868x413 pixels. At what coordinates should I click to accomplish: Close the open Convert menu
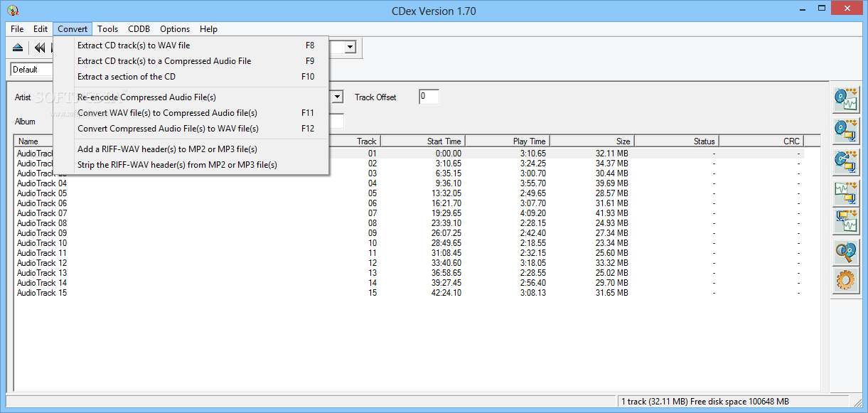click(x=73, y=29)
